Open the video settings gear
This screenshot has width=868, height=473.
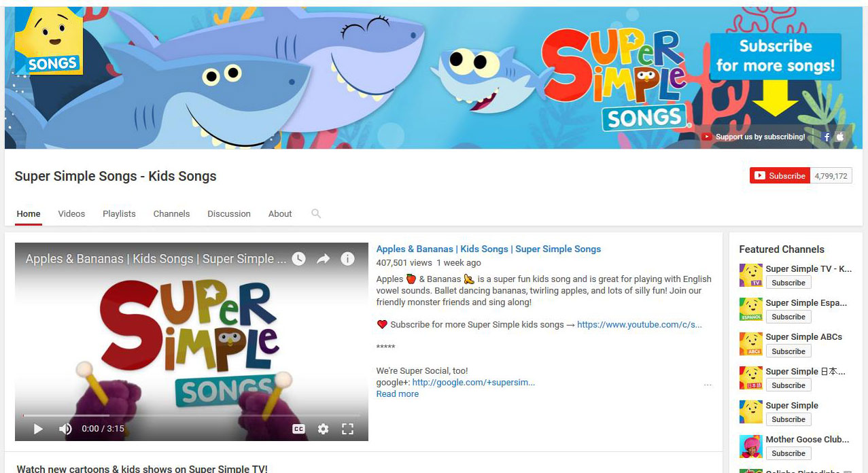tap(323, 429)
